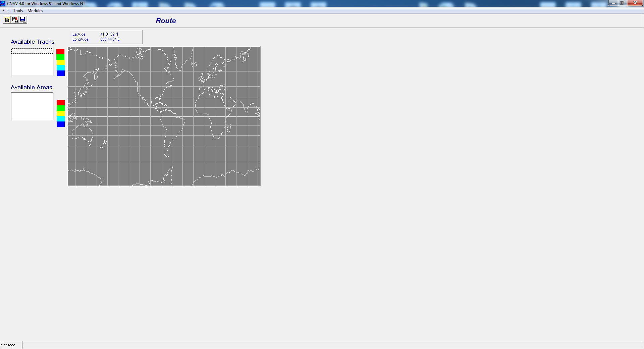Choose the yellow Available Areas color swatch

click(60, 113)
